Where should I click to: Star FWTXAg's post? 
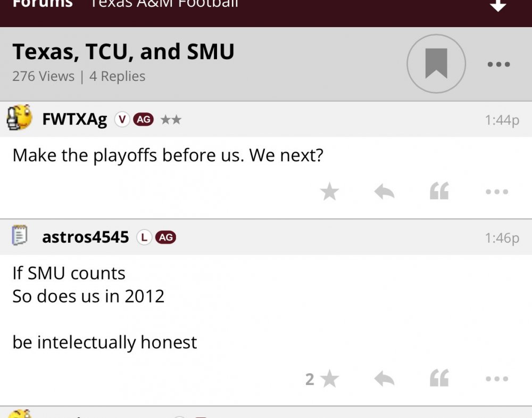pyautogui.click(x=330, y=192)
